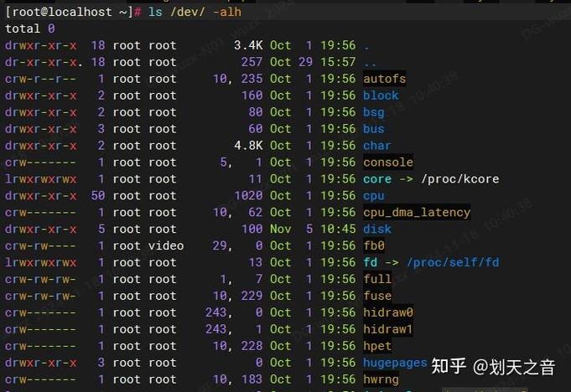Click the 'hpet' device name
This screenshot has height=392, width=571.
coord(377,346)
